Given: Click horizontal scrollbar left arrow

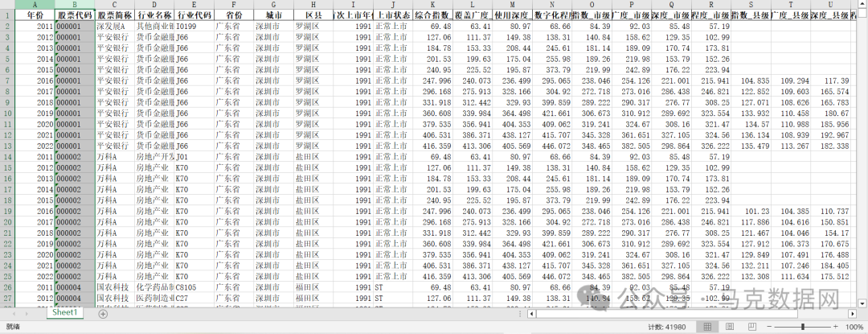Looking at the screenshot, I should 532,314.
